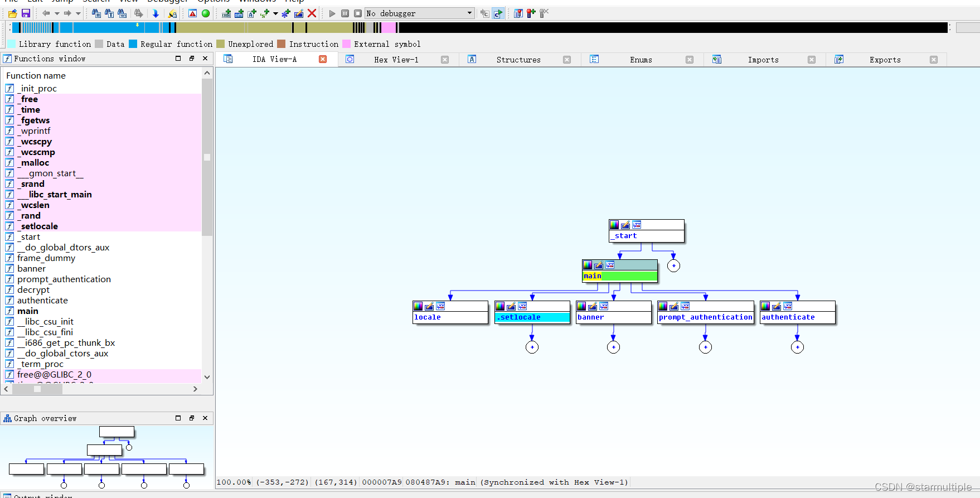Open the No debugger dropdown
The image size is (980, 498).
coord(419,13)
